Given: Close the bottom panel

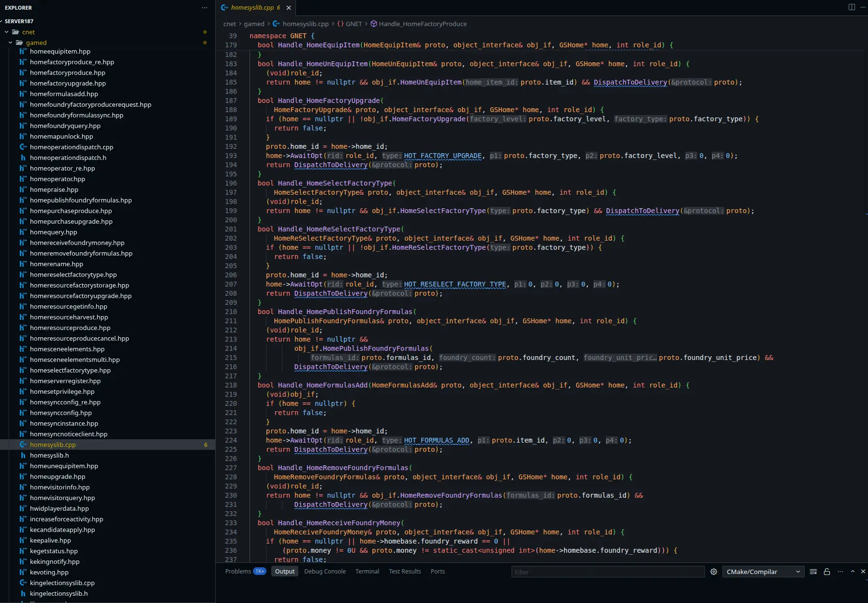Looking at the screenshot, I should [x=863, y=572].
